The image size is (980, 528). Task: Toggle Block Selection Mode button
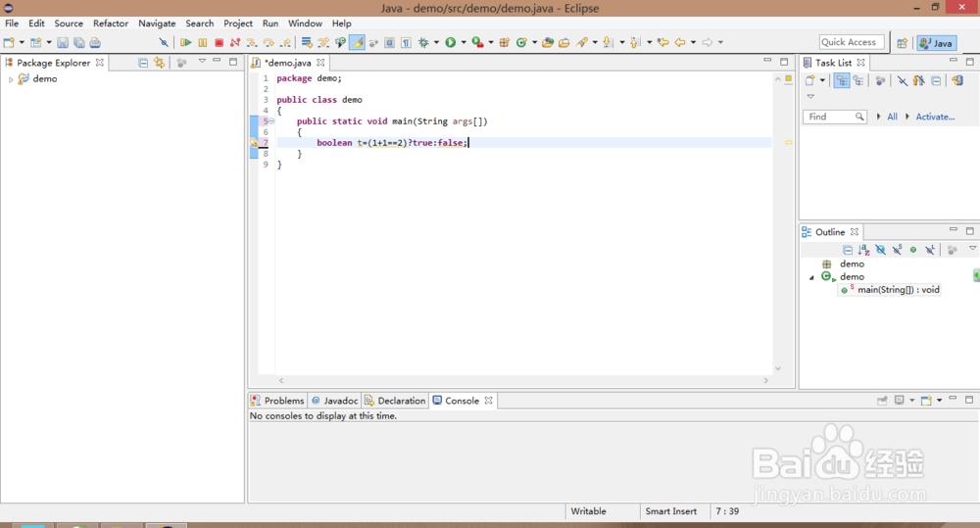pyautogui.click(x=389, y=42)
